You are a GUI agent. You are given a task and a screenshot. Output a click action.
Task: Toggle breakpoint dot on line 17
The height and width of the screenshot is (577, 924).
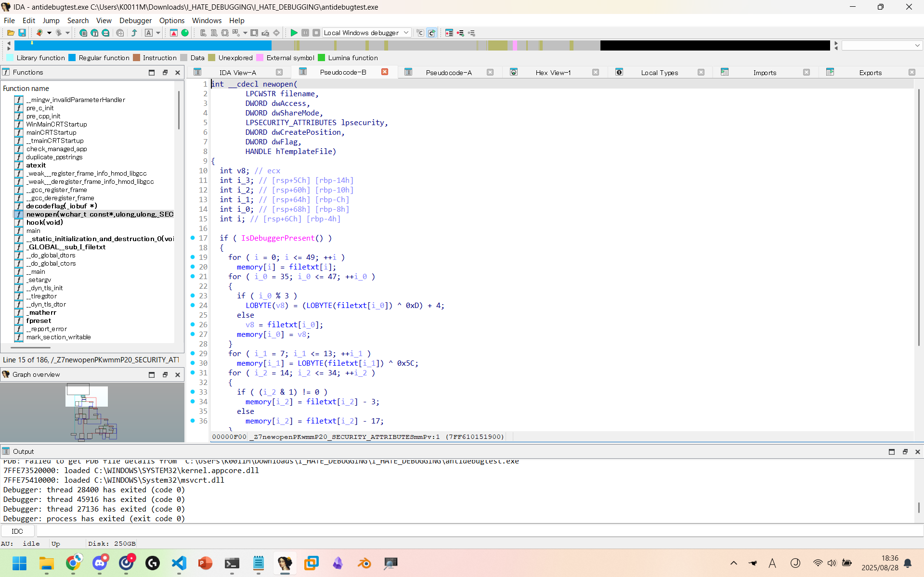(x=193, y=238)
